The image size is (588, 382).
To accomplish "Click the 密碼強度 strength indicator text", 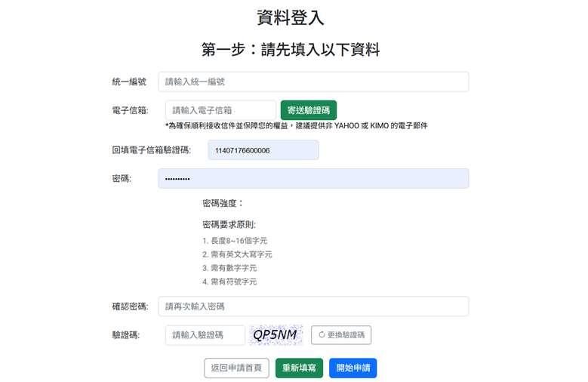I will pos(223,204).
